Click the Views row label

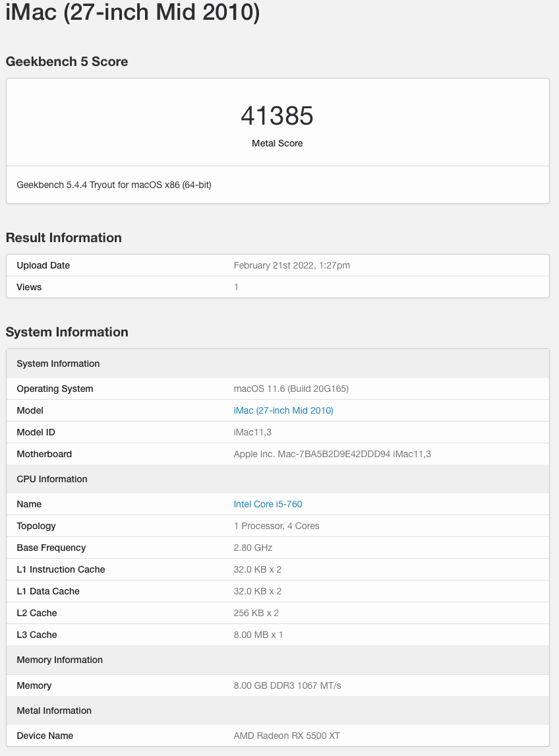pyautogui.click(x=29, y=287)
